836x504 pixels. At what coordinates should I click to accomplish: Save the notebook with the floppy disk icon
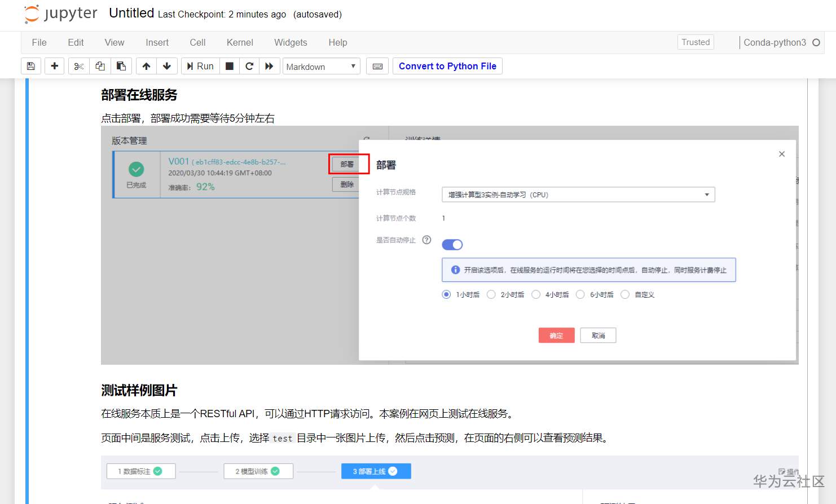[x=31, y=66]
